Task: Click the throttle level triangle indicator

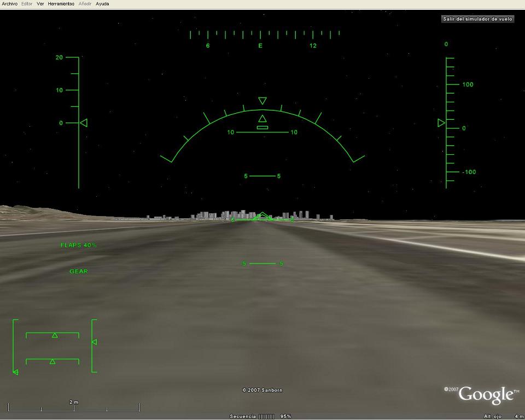Action: click(15, 372)
